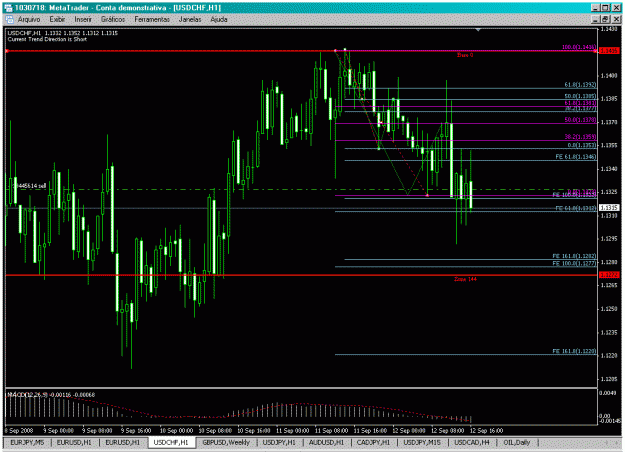
Task: Open the Ferramentas menu
Action: [152, 19]
